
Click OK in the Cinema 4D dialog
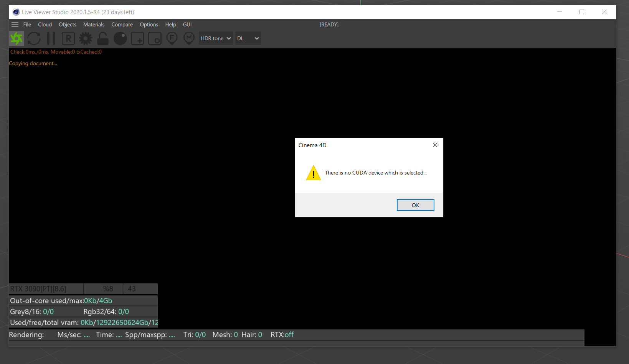click(x=415, y=205)
